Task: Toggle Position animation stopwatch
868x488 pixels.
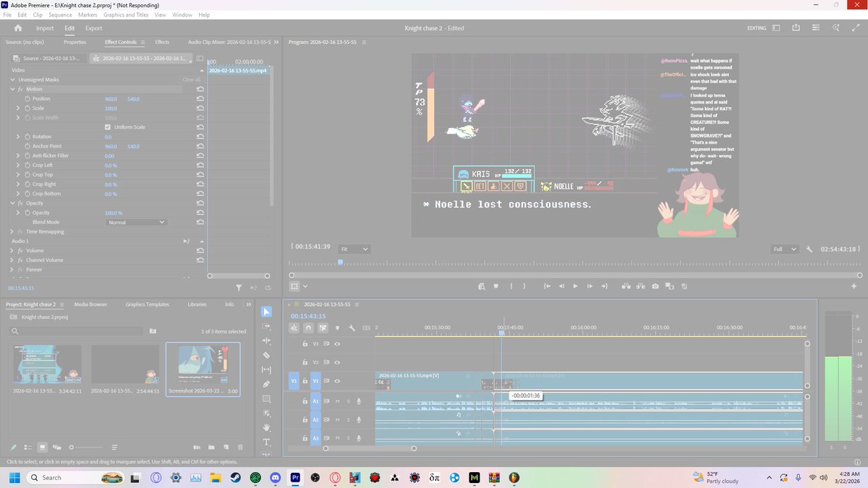Action: [x=27, y=98]
